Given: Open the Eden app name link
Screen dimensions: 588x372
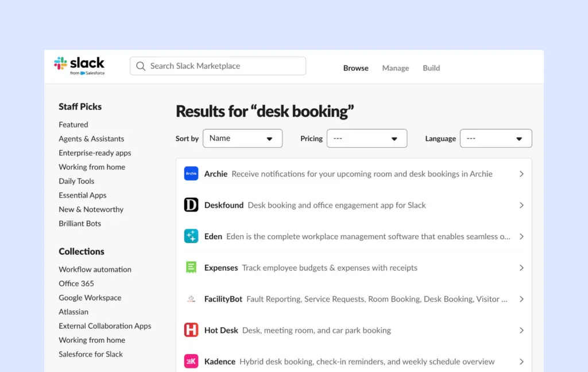Looking at the screenshot, I should tap(213, 236).
